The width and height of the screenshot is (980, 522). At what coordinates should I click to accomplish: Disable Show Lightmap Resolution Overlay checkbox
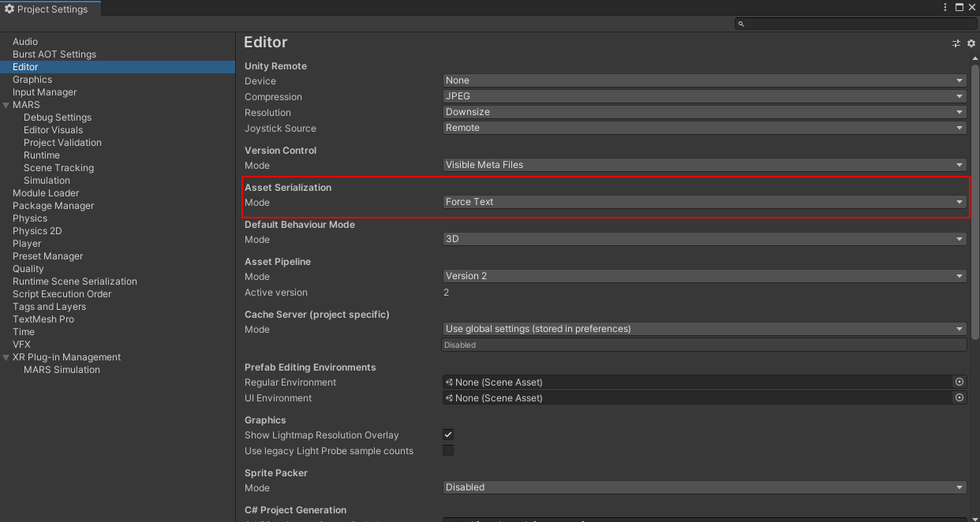(x=448, y=434)
